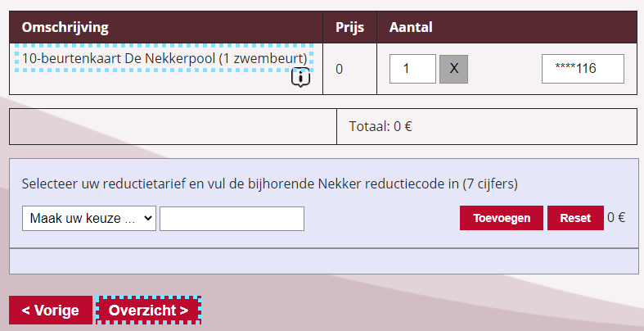
Task: Click the '0 €' amount beside Reset
Action: click(616, 218)
